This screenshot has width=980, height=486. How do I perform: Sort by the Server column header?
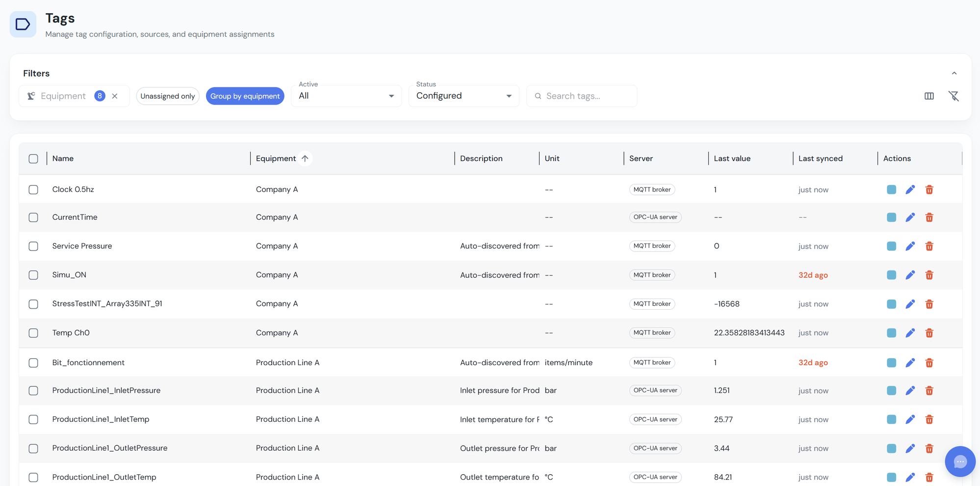tap(641, 159)
